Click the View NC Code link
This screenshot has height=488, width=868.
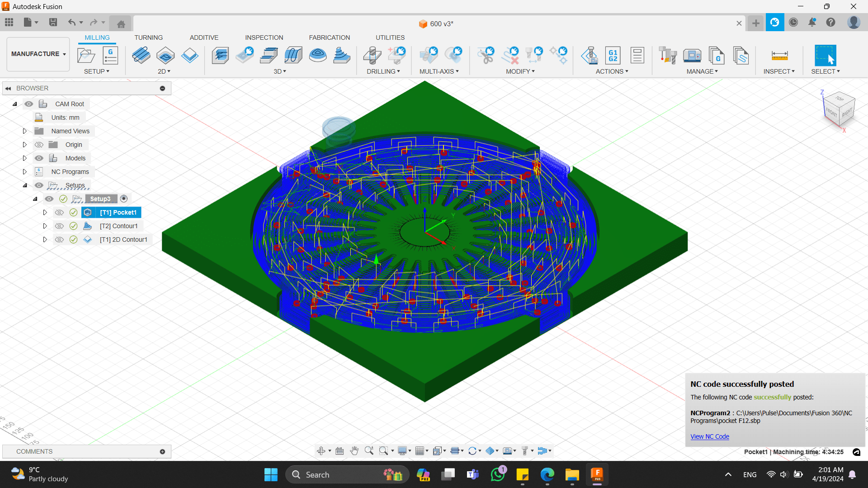[709, 436]
